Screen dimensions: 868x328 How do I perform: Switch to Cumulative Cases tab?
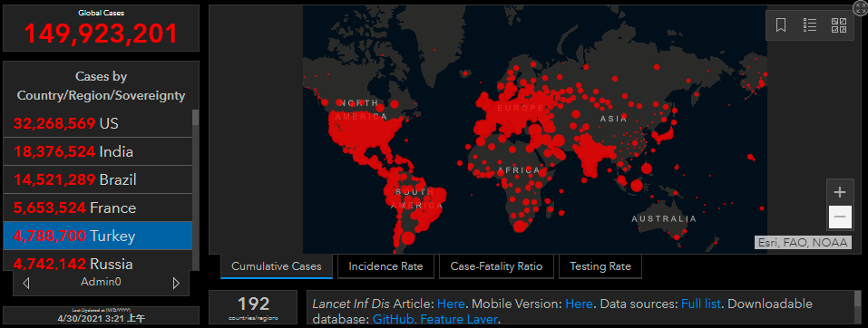(277, 266)
